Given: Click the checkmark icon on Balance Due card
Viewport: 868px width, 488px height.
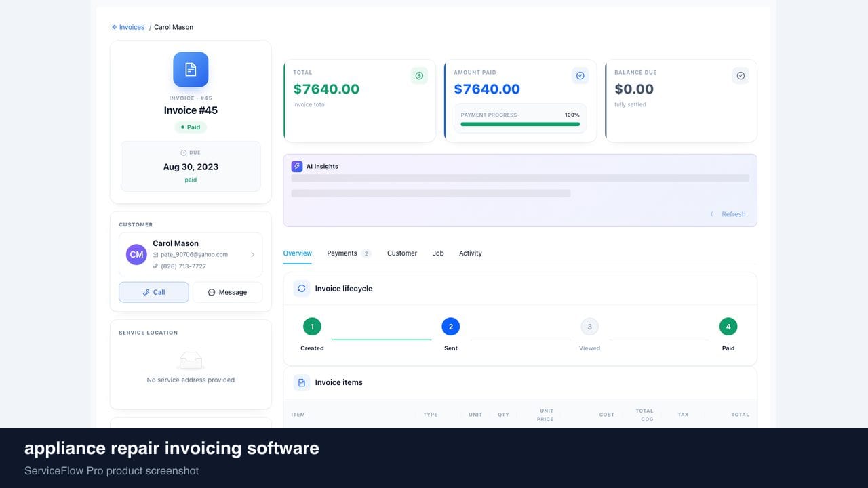Looking at the screenshot, I should pyautogui.click(x=741, y=76).
